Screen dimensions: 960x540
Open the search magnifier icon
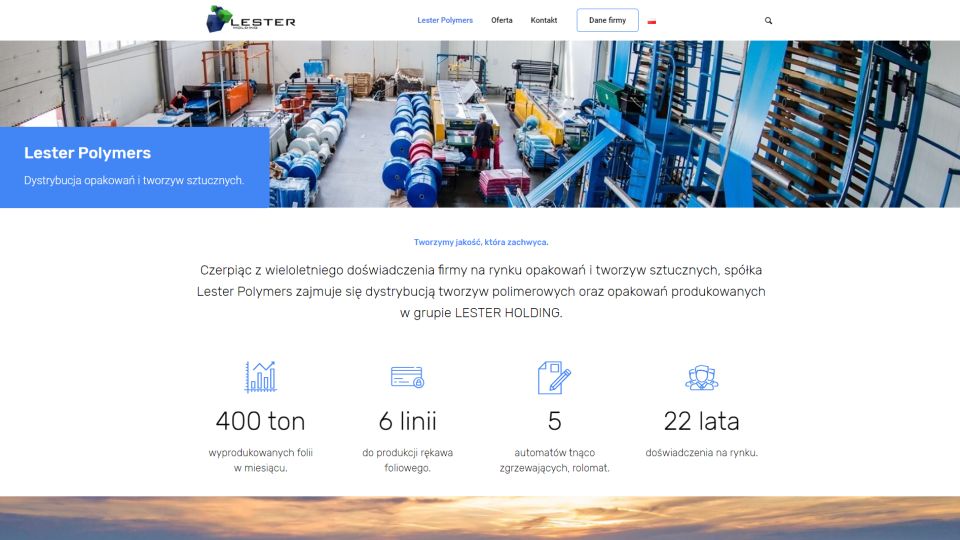768,21
